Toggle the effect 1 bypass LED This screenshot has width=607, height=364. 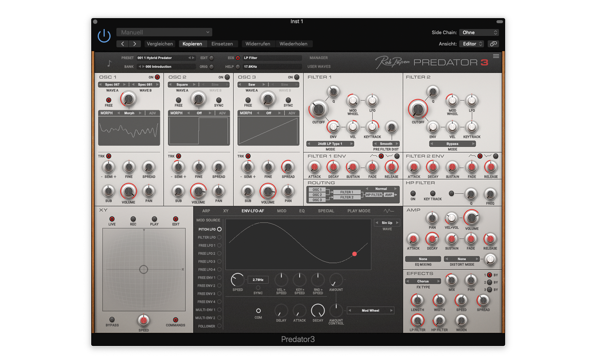click(489, 275)
